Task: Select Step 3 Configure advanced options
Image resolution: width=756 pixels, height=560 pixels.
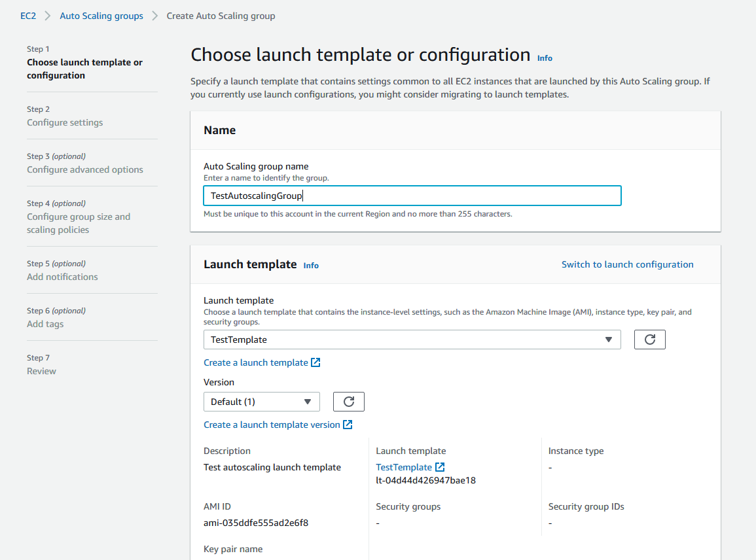Action: pos(85,169)
